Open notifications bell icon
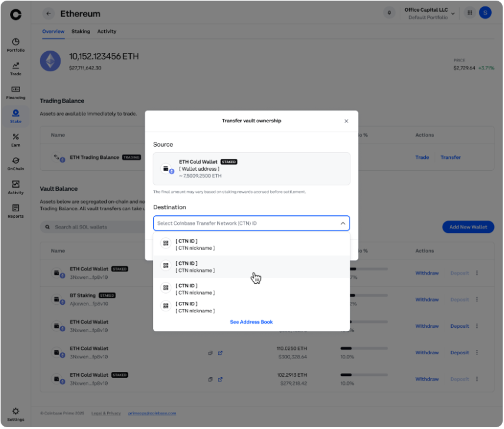The width and height of the screenshot is (504, 429). point(389,13)
